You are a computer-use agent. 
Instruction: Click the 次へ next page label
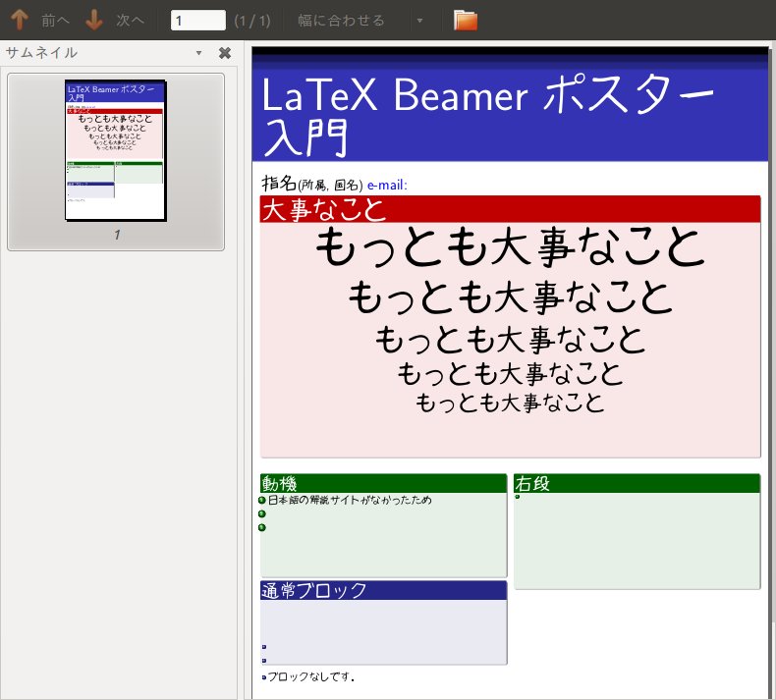(131, 21)
